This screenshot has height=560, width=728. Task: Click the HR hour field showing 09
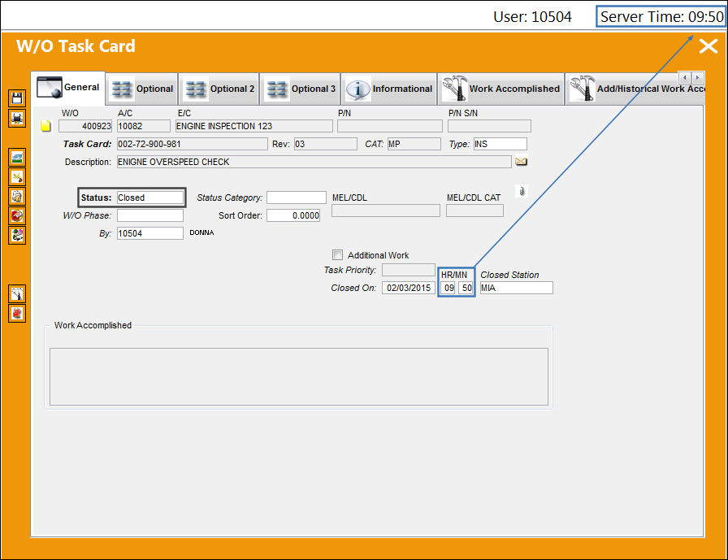click(448, 288)
